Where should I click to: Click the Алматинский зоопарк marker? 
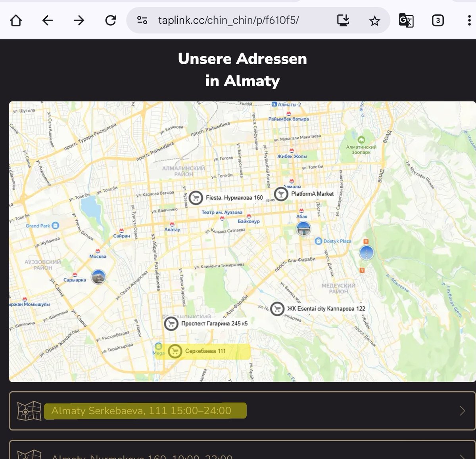pyautogui.click(x=361, y=140)
